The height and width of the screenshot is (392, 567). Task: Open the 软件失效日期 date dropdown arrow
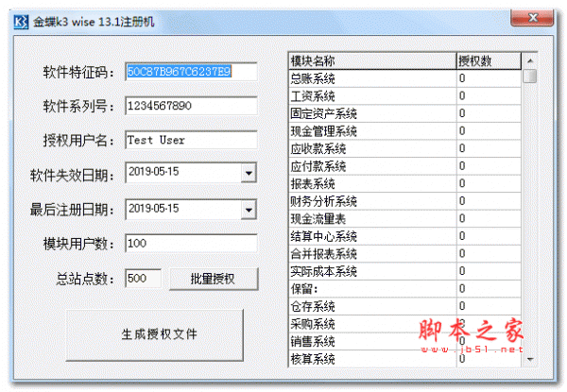249,173
